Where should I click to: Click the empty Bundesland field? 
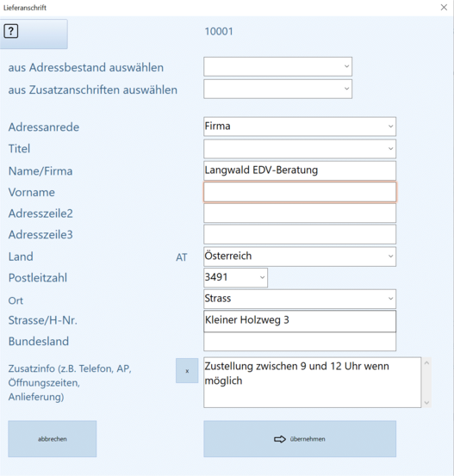click(300, 342)
